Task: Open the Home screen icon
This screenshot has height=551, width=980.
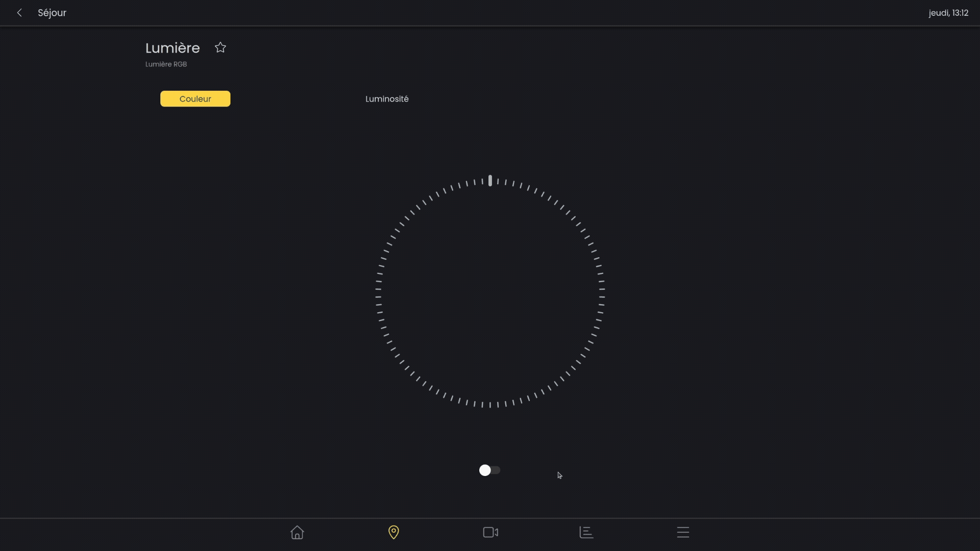Action: click(x=297, y=532)
